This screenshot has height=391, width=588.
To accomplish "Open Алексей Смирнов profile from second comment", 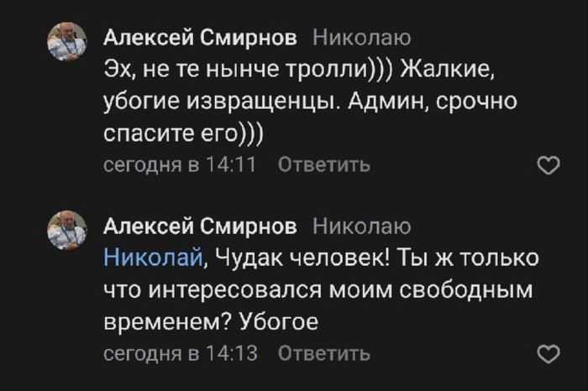I will point(199,226).
